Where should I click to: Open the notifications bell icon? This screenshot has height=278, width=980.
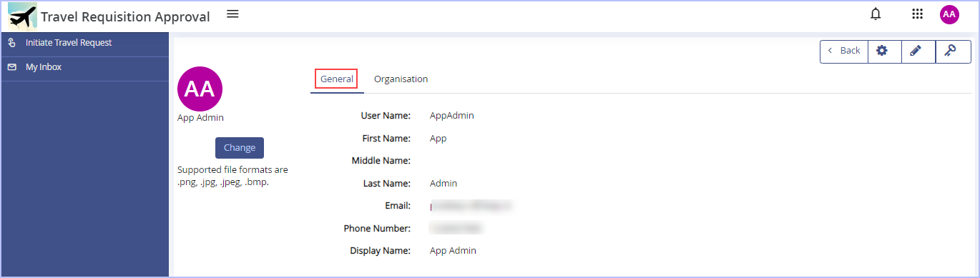click(876, 14)
